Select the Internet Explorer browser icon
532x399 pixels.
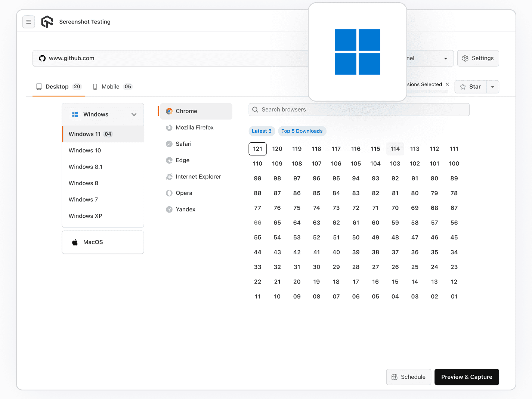(169, 176)
